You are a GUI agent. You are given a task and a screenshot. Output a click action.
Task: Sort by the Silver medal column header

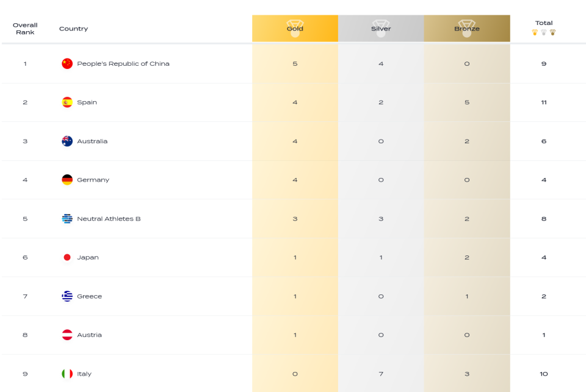pos(381,29)
